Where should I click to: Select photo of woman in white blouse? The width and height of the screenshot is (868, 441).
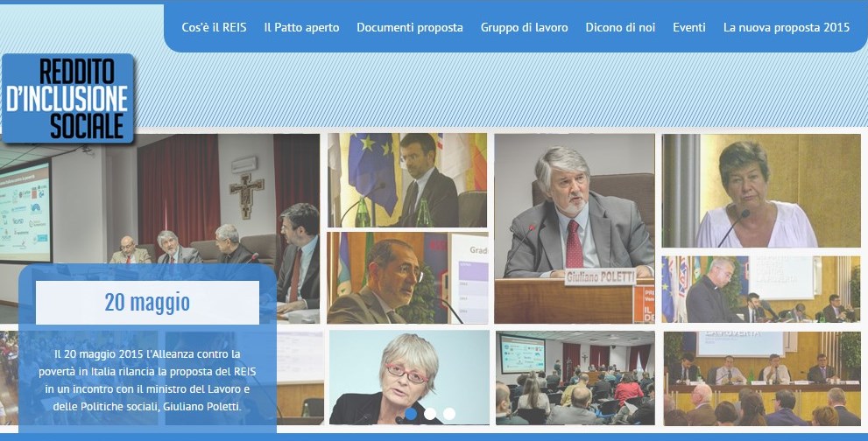(x=760, y=190)
